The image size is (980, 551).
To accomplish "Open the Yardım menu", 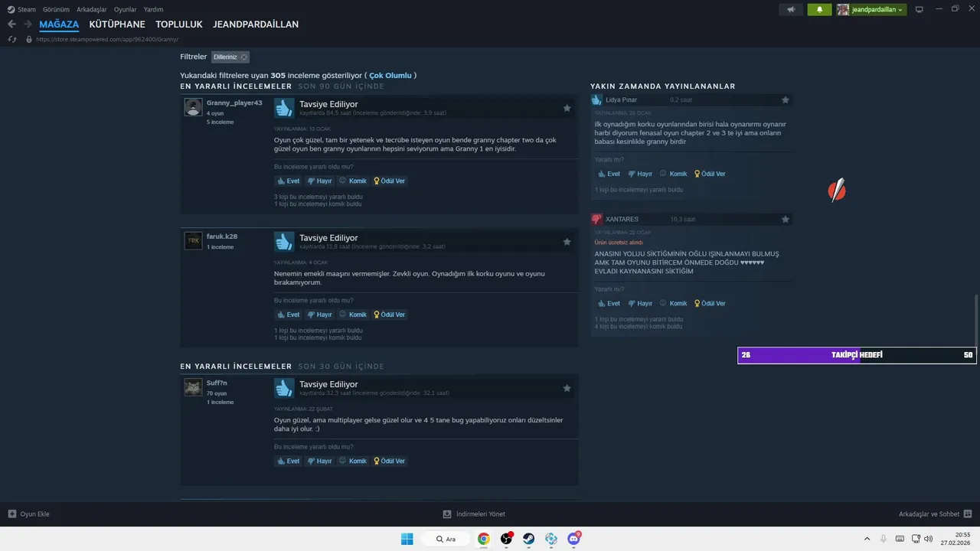I will (154, 9).
